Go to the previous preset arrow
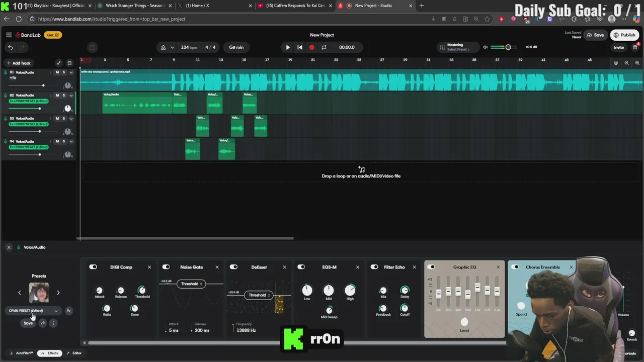 click(20, 293)
